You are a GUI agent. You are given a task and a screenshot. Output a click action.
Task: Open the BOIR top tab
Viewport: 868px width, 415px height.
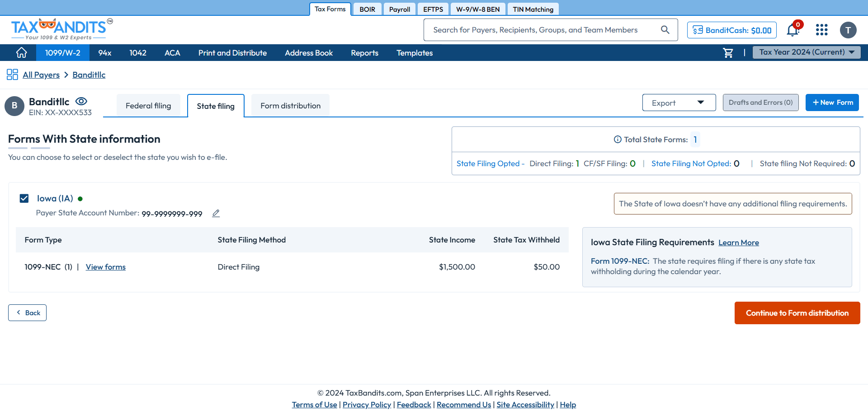tap(368, 9)
